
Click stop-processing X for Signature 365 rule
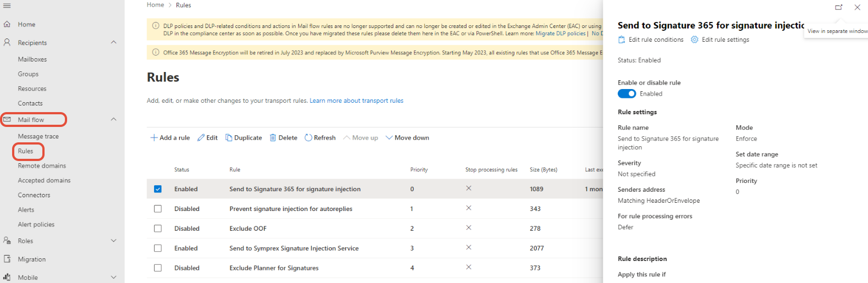click(469, 188)
